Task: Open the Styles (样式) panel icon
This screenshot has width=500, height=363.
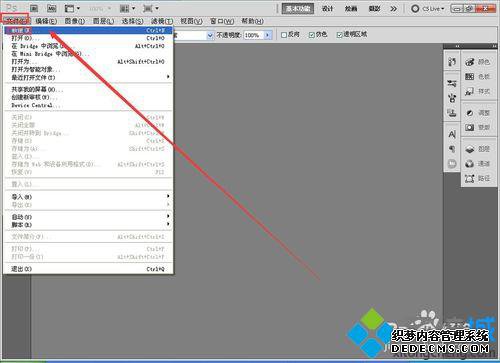Action: (x=470, y=91)
